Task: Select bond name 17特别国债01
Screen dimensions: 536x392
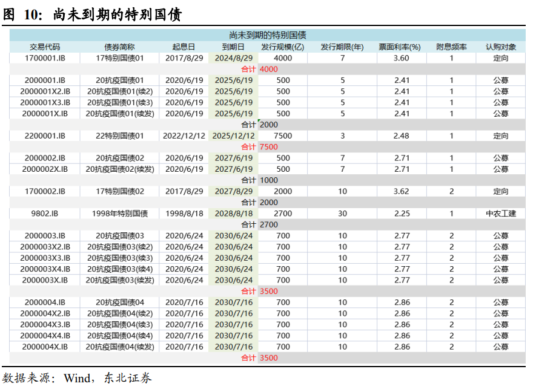Action: (120, 58)
